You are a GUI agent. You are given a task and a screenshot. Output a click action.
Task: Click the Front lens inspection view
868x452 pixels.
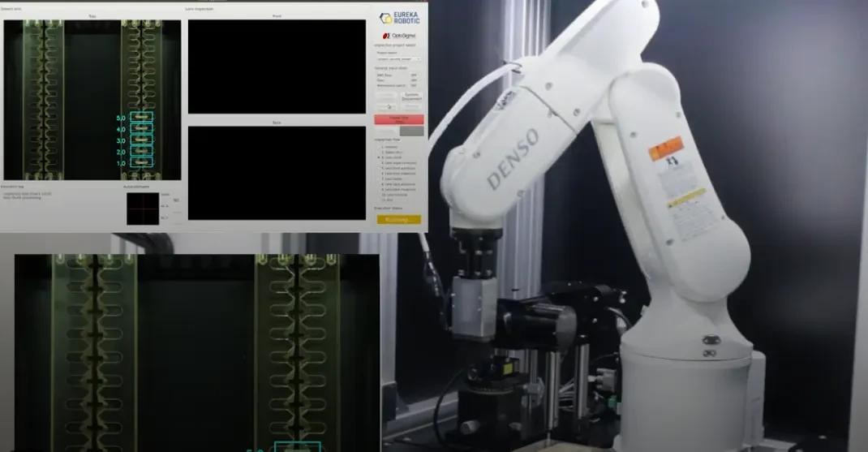(277, 67)
